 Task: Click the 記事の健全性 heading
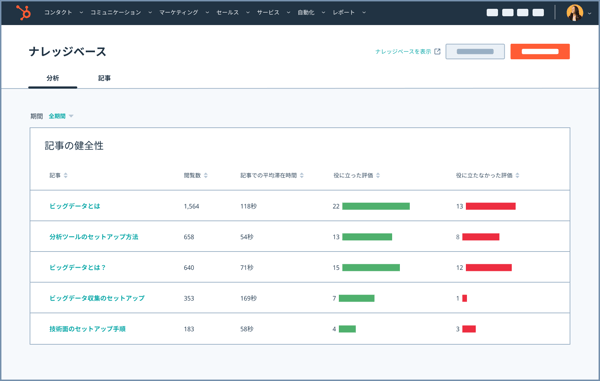pos(74,146)
